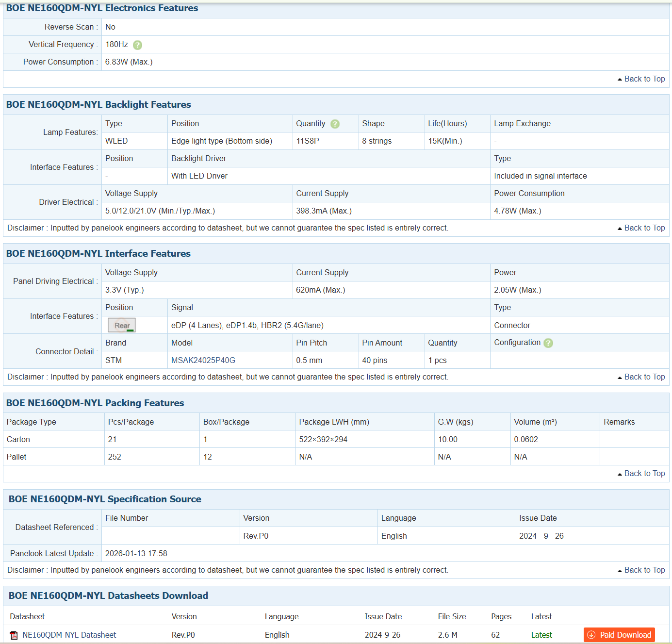672x644 pixels.
Task: Click the help icon beside 180Hz vertical frequency
Action: point(138,45)
